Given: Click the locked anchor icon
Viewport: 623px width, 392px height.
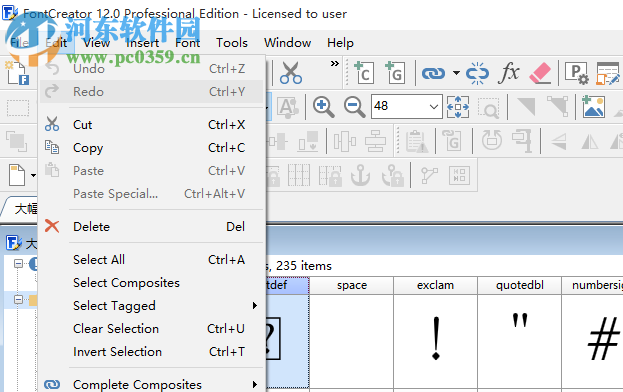Looking at the screenshot, I should (392, 175).
